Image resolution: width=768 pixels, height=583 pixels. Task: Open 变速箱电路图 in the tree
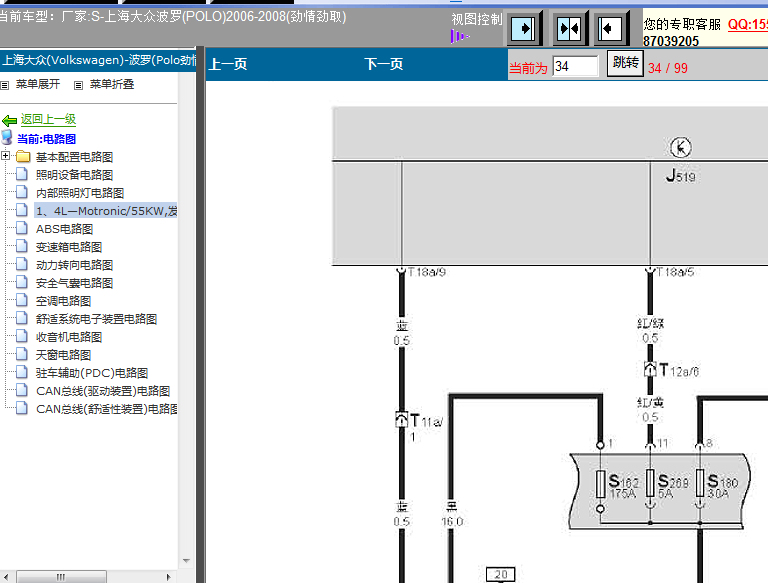point(69,247)
